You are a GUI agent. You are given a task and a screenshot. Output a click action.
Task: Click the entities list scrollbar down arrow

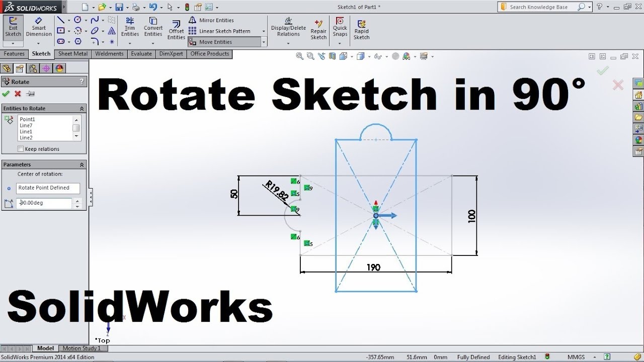coord(76,136)
